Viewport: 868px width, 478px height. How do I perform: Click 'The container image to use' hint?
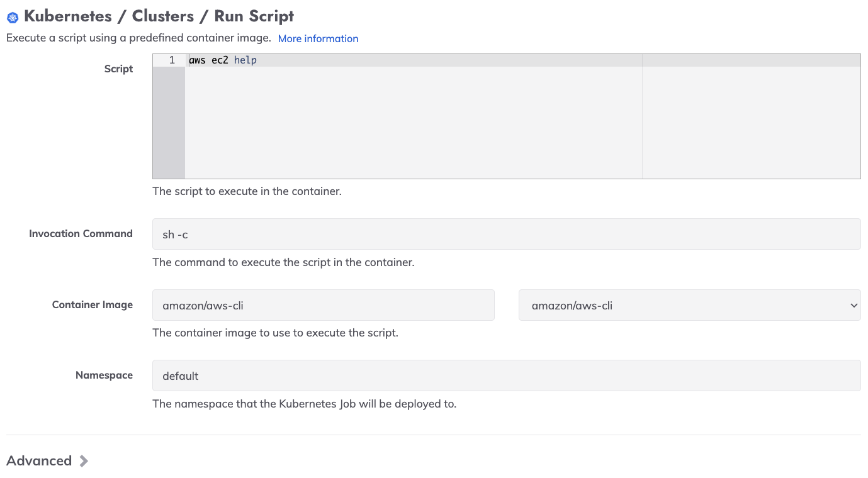pyautogui.click(x=276, y=333)
